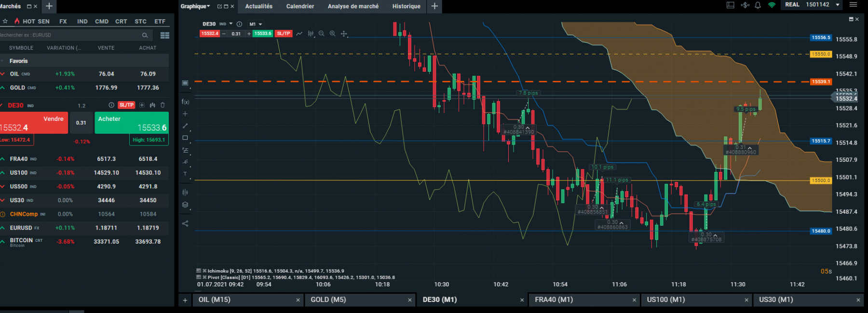
Task: Click the orange 15539.1 price level marker
Action: pyautogui.click(x=821, y=82)
